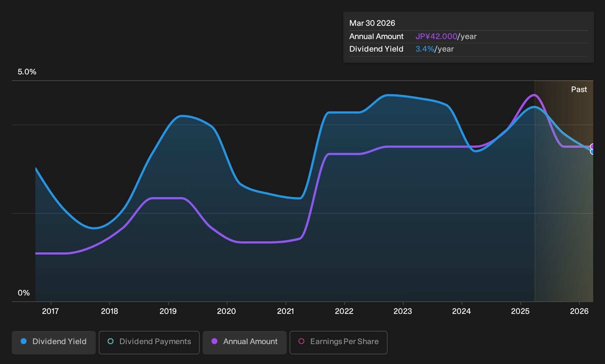
Task: Select the 2026 x-axis label
Action: pos(579,311)
